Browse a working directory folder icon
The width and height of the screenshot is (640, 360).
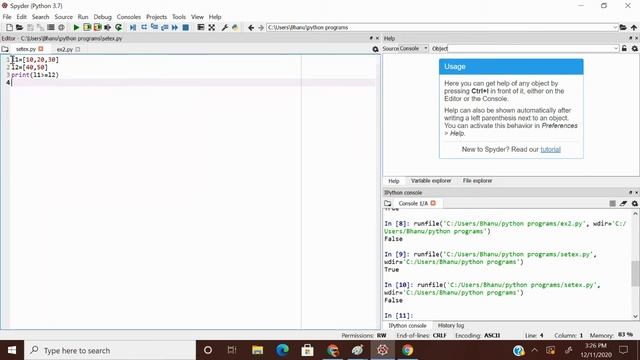(623, 27)
